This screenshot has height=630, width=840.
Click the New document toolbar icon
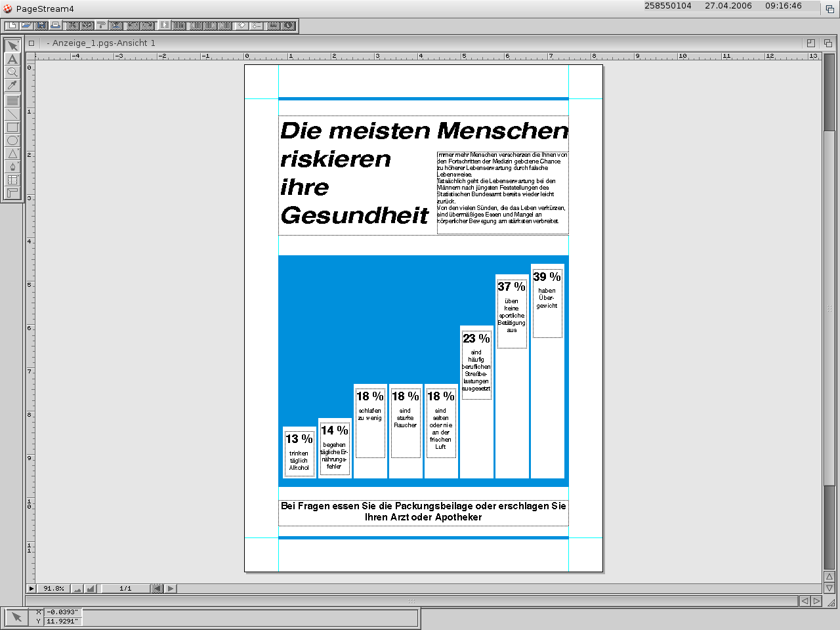(x=11, y=26)
